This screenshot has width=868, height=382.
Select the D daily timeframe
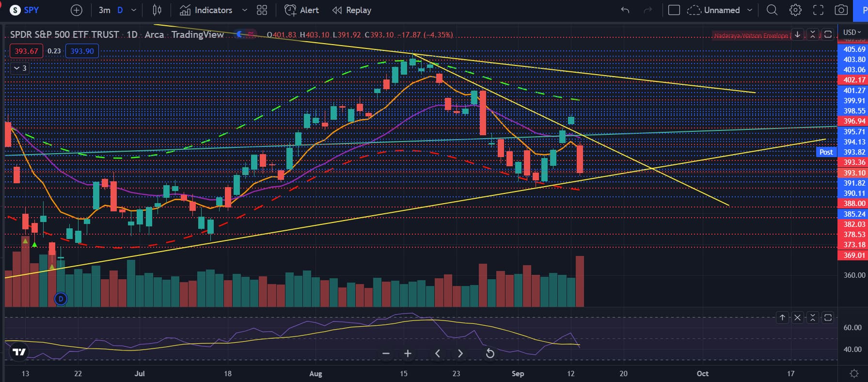tap(120, 10)
